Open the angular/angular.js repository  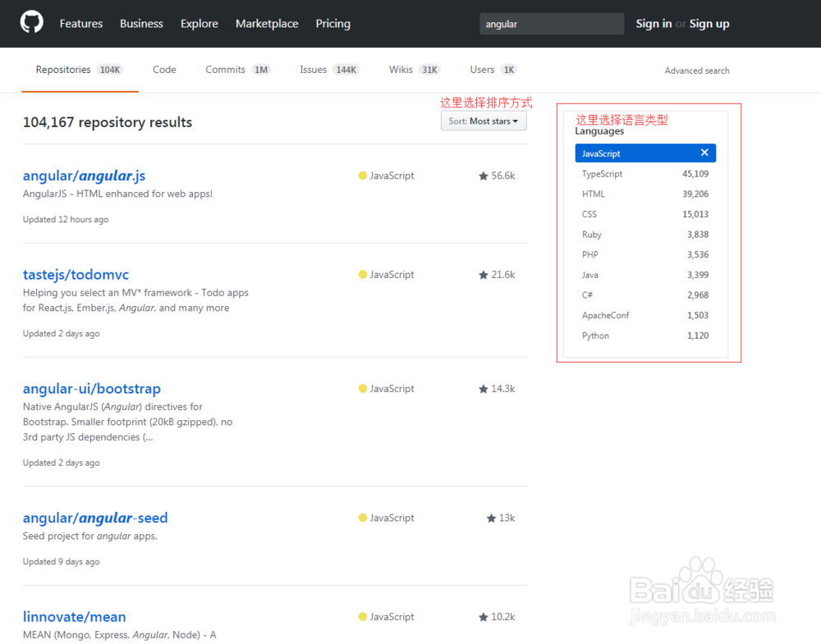point(84,176)
